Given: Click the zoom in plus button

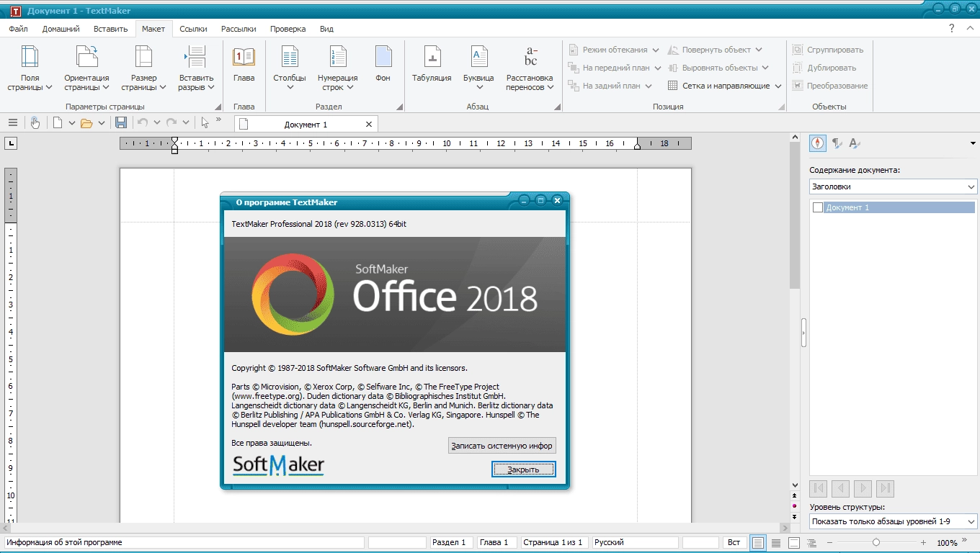Looking at the screenshot, I should point(923,542).
